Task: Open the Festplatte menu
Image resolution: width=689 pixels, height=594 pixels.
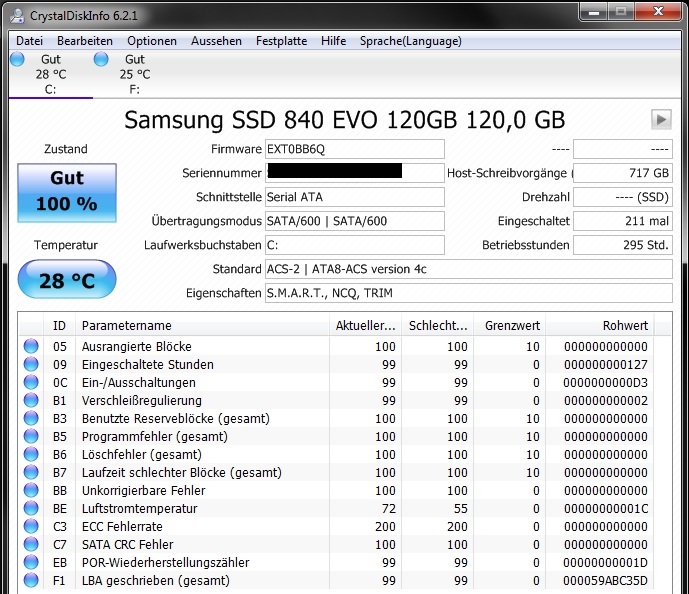Action: click(282, 41)
